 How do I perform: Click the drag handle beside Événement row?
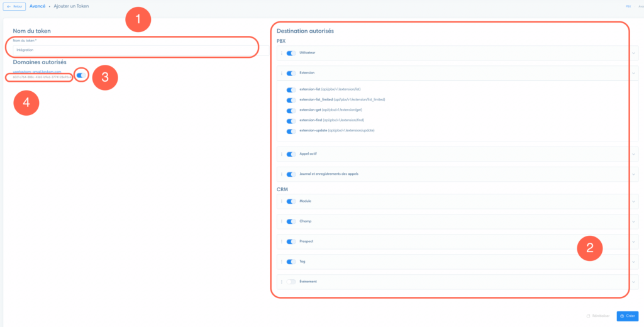tap(282, 282)
